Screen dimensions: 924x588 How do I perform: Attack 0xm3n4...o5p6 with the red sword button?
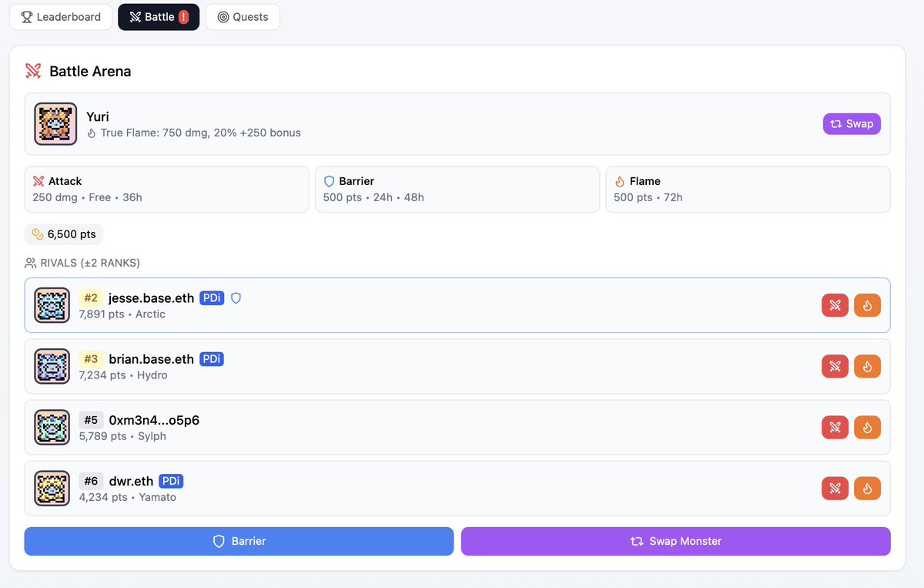click(835, 427)
